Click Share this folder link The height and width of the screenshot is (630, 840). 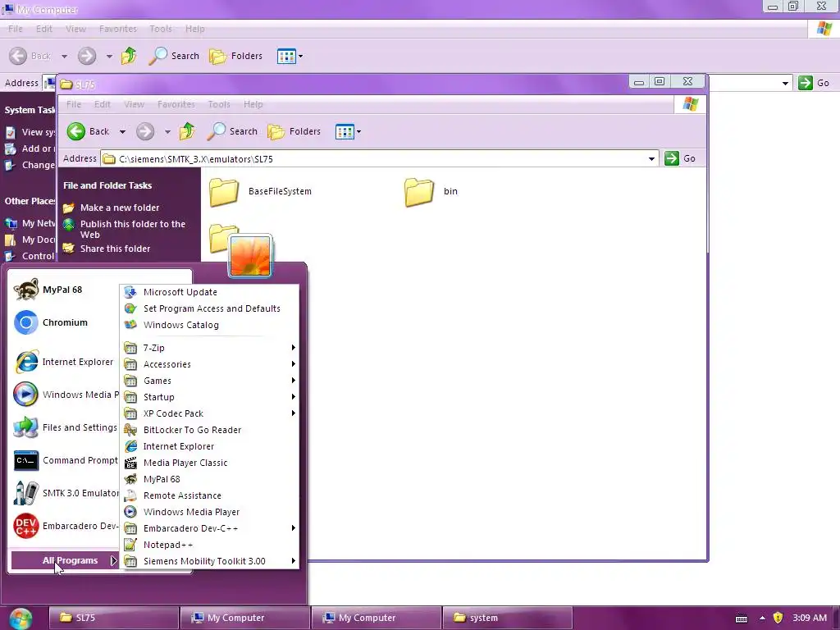pos(115,249)
